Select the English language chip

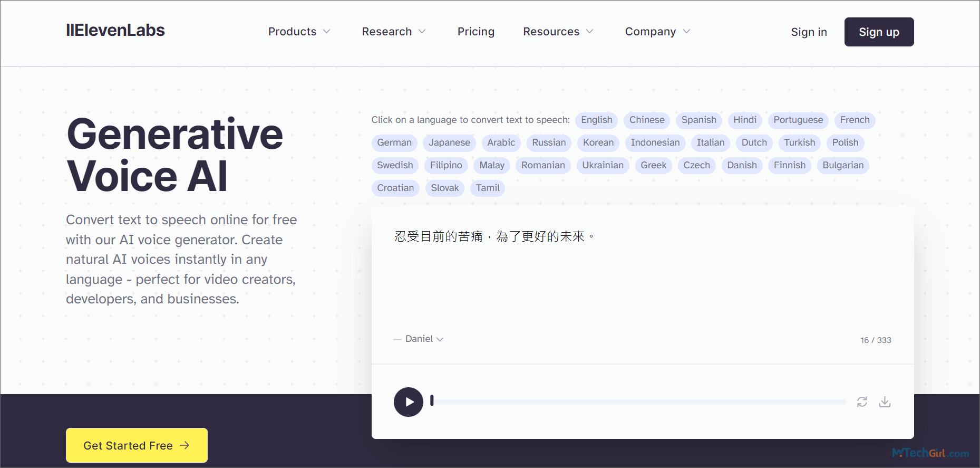pos(596,120)
